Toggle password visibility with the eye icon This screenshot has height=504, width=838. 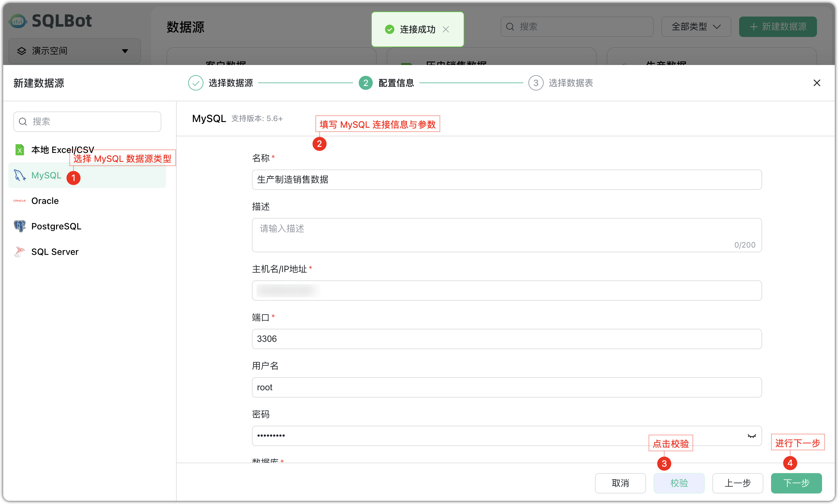[751, 436]
